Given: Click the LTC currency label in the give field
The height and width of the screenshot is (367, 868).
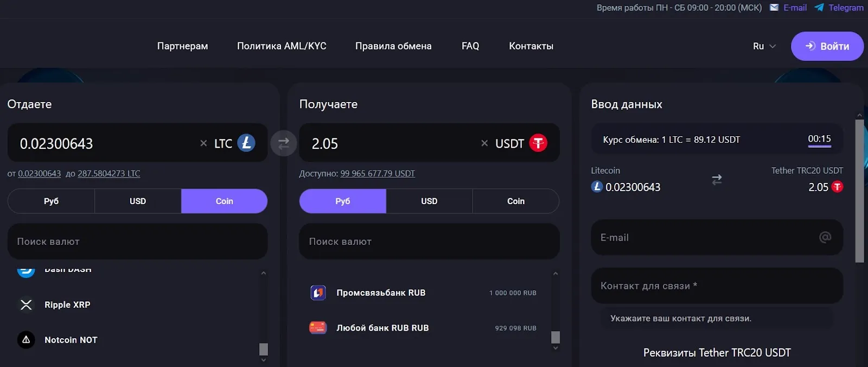Looking at the screenshot, I should 223,143.
